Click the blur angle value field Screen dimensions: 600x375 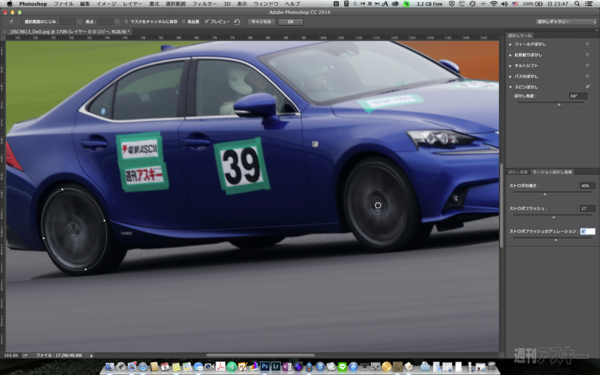point(578,96)
